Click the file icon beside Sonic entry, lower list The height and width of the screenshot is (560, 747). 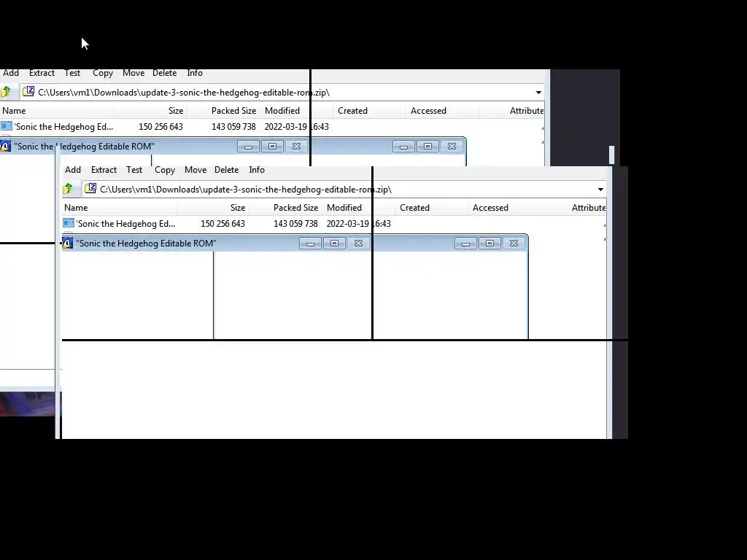point(69,223)
